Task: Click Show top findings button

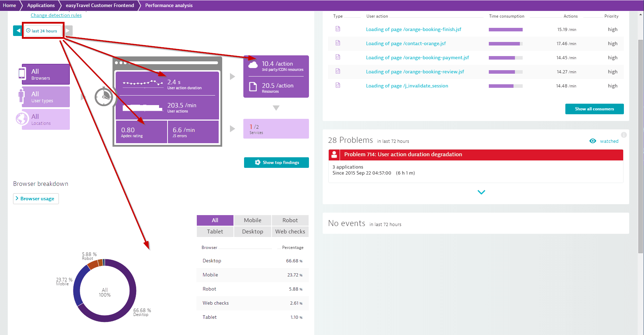Action: [277, 163]
